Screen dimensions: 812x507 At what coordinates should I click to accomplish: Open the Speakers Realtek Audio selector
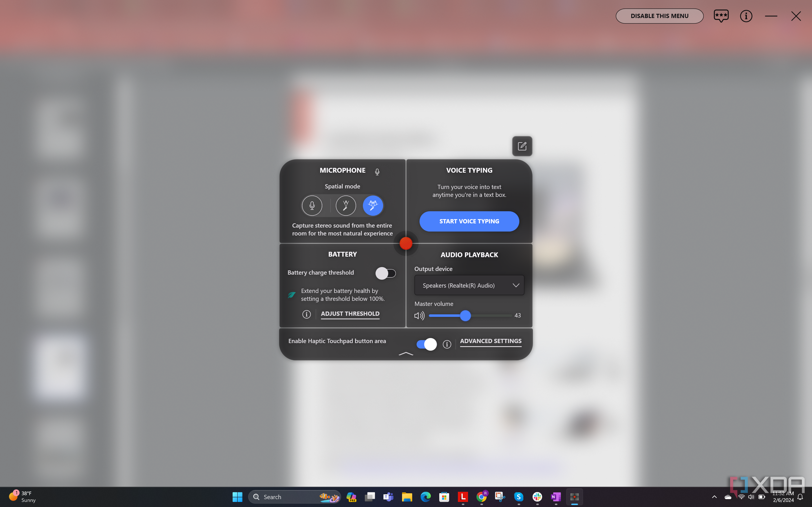[469, 285]
